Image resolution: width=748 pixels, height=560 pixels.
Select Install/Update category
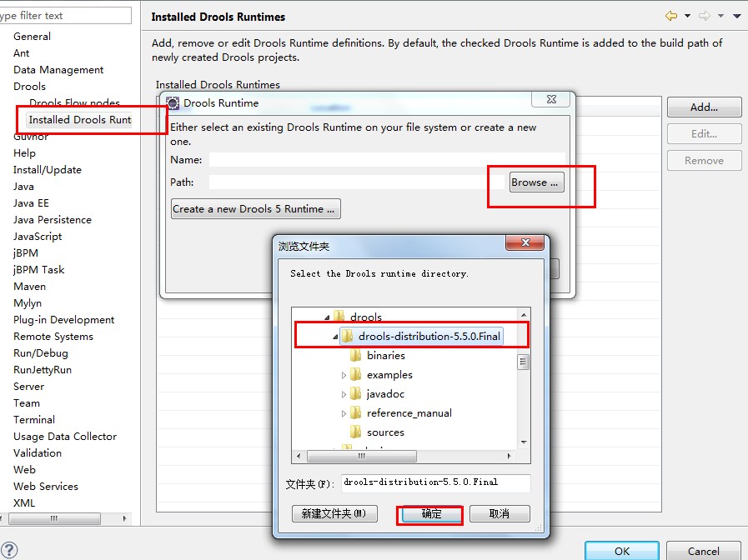[x=48, y=170]
